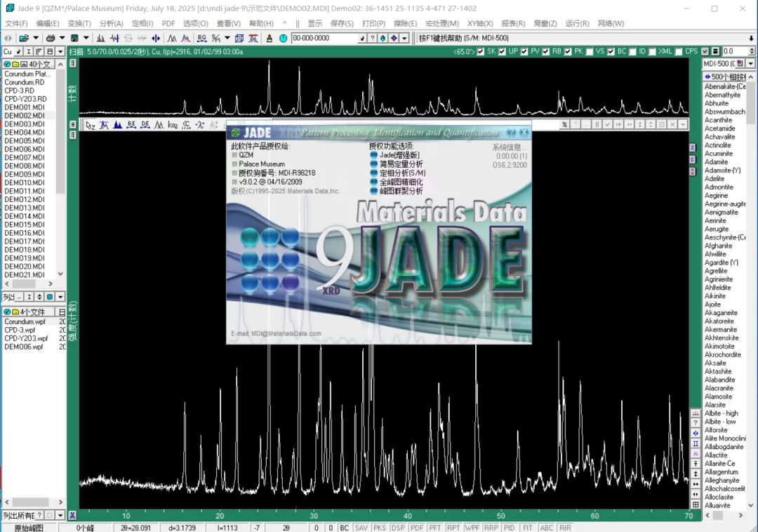Select DEMO05.MDI in file list

[x=24, y=140]
